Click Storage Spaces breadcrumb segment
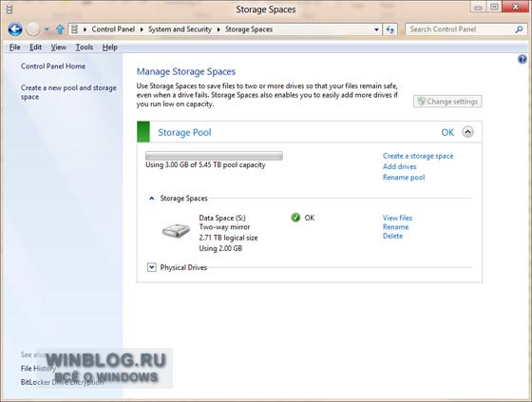This screenshot has width=532, height=402. (249, 29)
